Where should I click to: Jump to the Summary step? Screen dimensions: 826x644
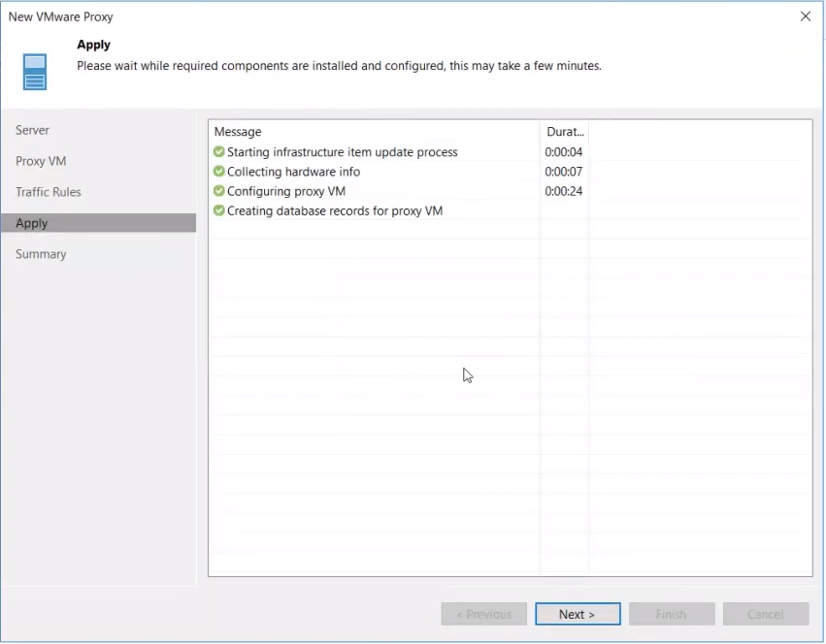[41, 254]
